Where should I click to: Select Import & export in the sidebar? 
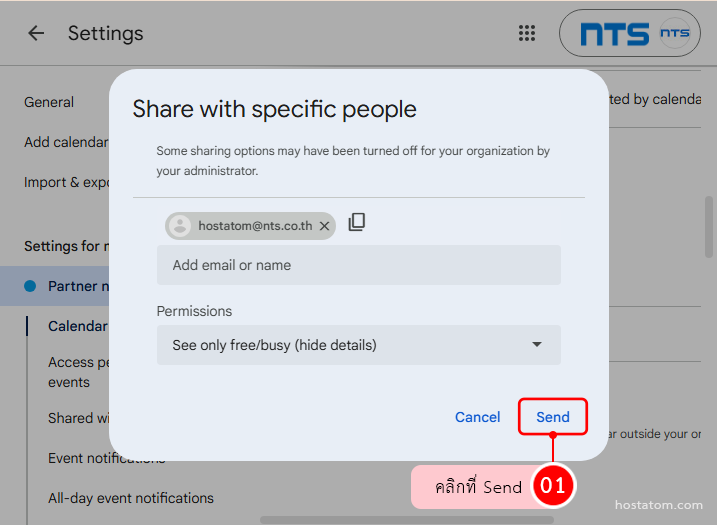[x=66, y=182]
